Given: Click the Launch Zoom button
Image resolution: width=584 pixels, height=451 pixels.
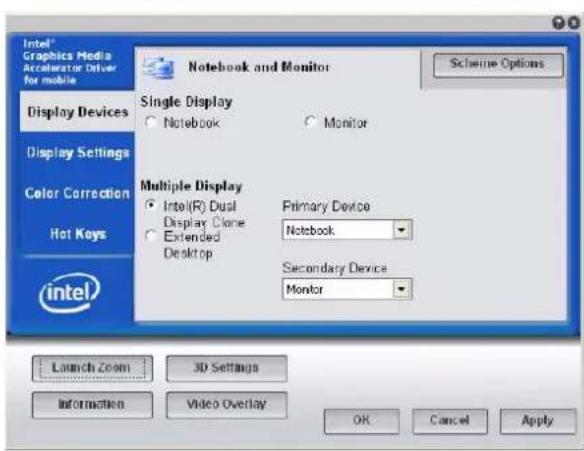Looking at the screenshot, I should coord(92,368).
